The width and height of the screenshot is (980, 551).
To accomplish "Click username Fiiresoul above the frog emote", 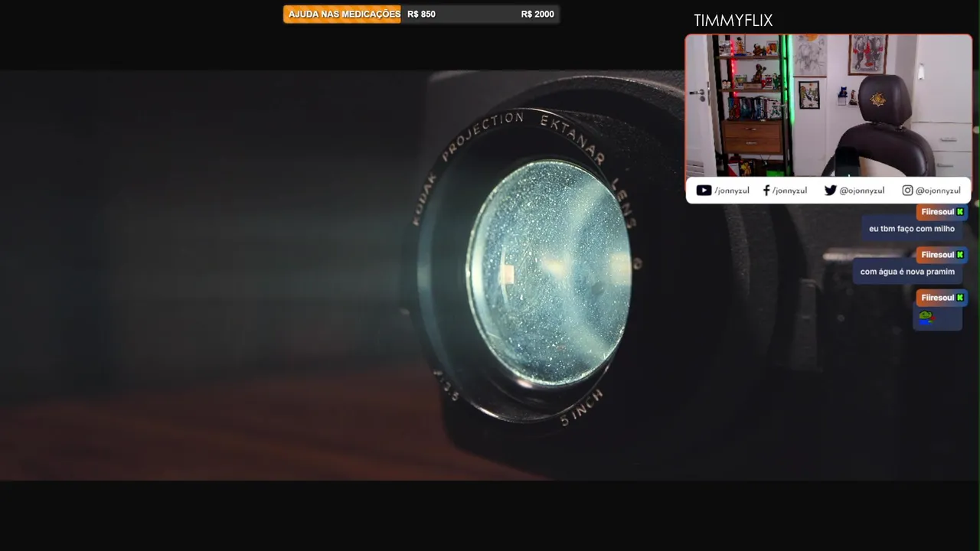I will coord(937,298).
